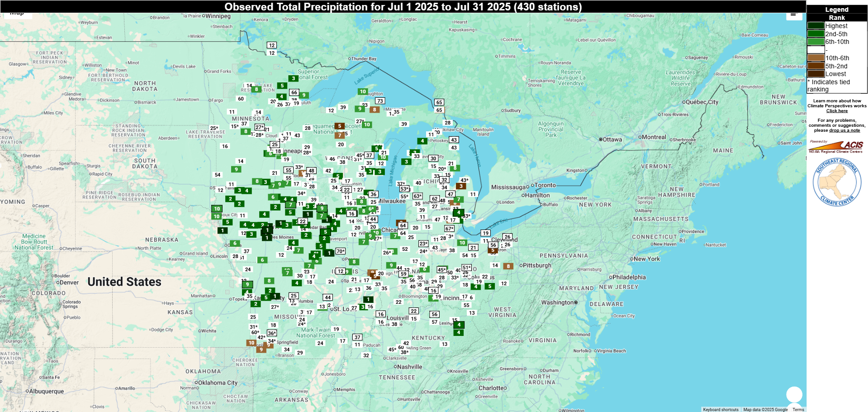Click the ACIS Regional Climate Centers logo
The height and width of the screenshot is (412, 868).
pyautogui.click(x=836, y=147)
